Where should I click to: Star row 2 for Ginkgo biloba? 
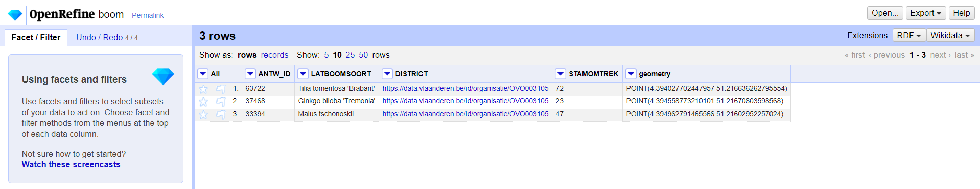pyautogui.click(x=203, y=101)
